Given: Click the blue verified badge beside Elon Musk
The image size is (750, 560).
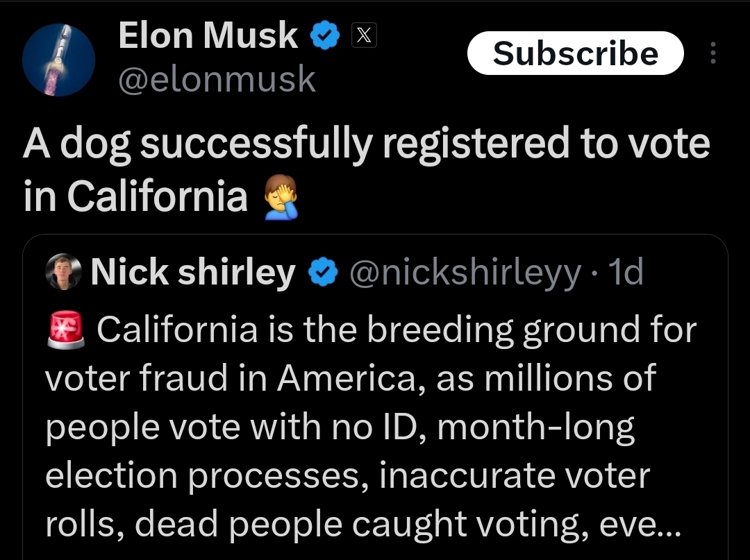Looking at the screenshot, I should coord(324,35).
